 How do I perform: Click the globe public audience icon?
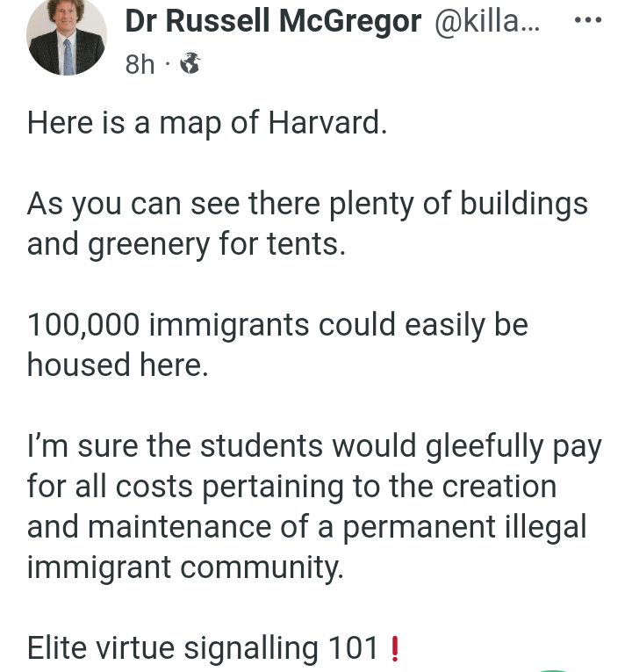(189, 63)
